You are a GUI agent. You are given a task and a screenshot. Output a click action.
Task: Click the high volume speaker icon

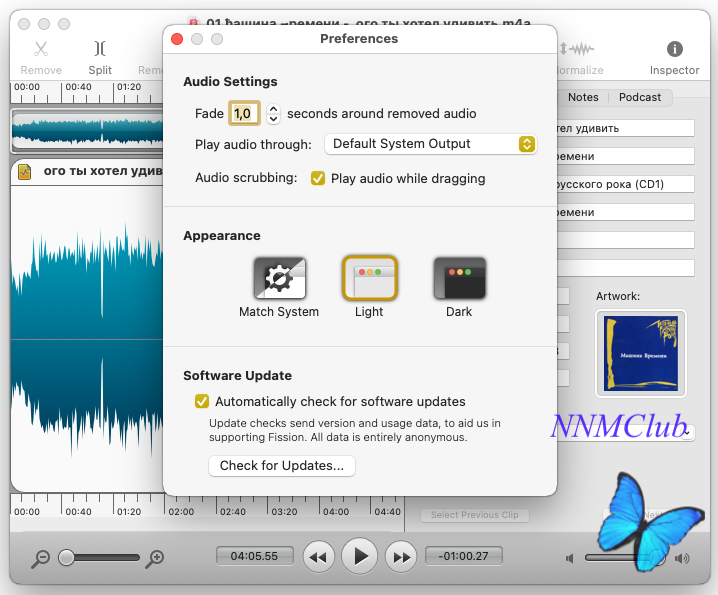[682, 558]
